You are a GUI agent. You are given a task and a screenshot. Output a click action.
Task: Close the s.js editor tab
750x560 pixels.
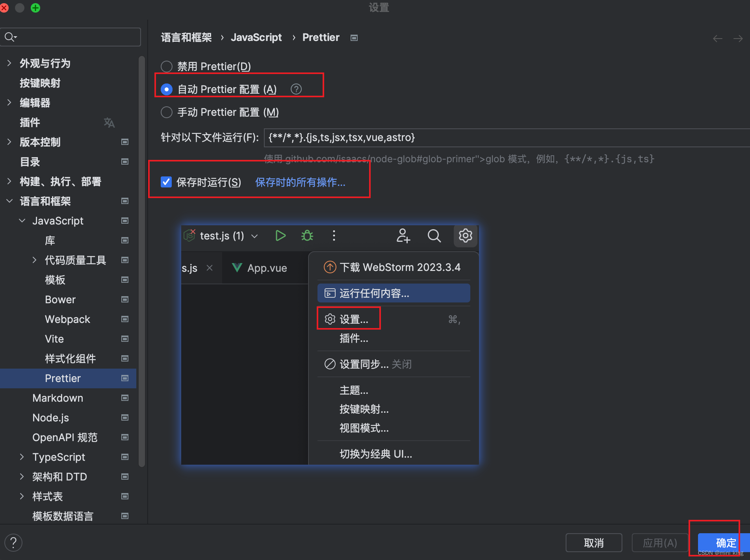pyautogui.click(x=210, y=268)
